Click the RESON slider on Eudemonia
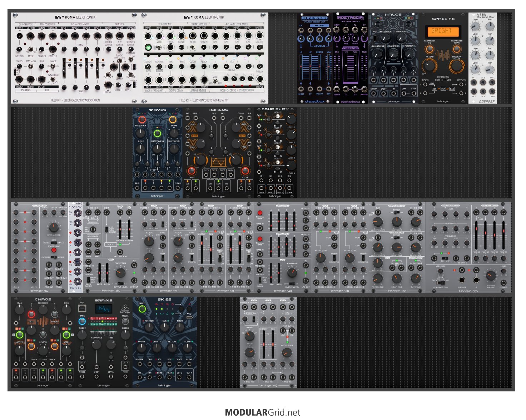 coord(319,68)
